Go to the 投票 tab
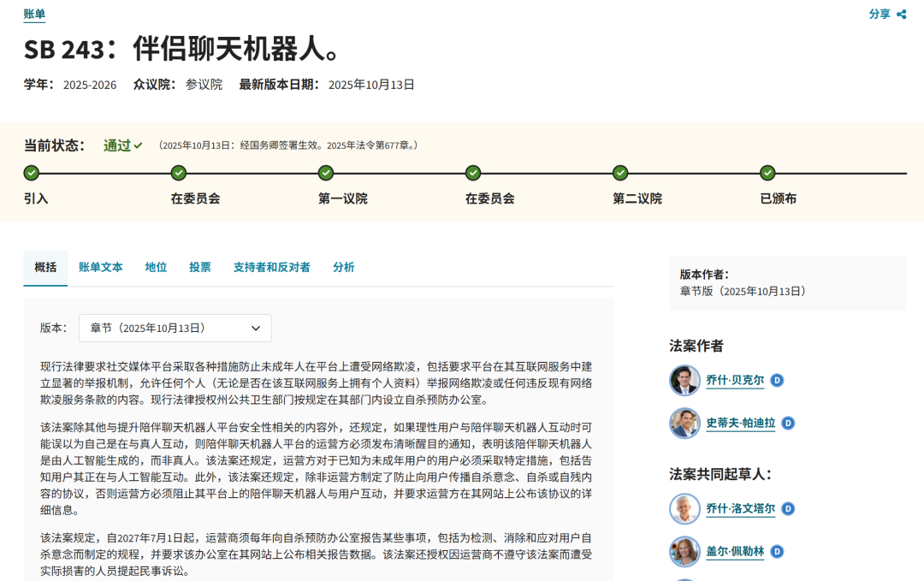 coord(199,268)
